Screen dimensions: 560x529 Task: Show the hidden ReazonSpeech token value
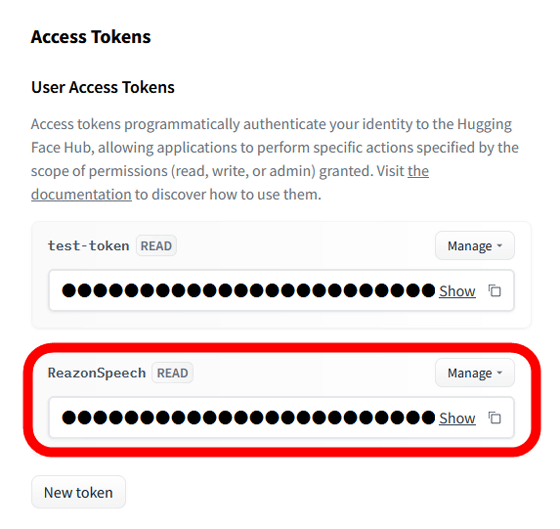point(457,418)
